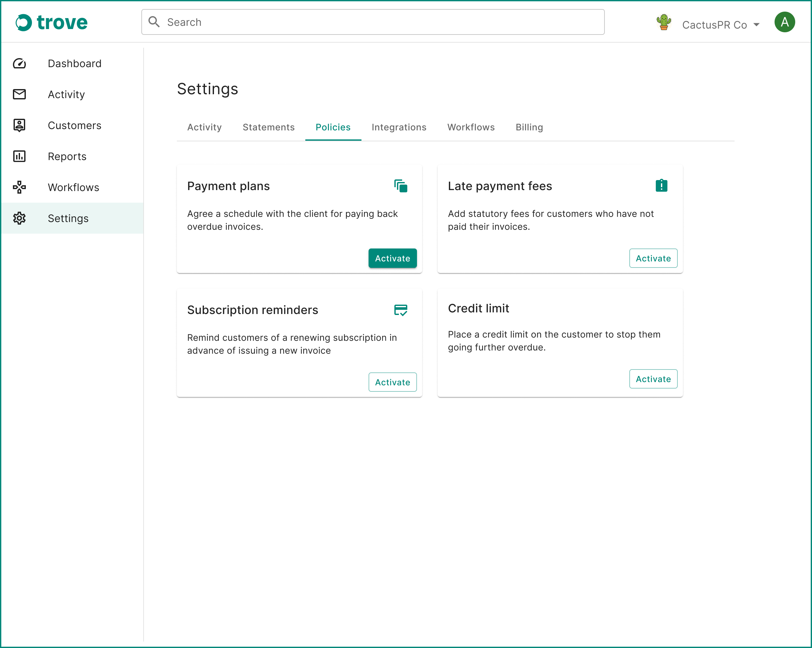Click the Late payment fees alert icon
Viewport: 812px width, 648px height.
(x=661, y=185)
